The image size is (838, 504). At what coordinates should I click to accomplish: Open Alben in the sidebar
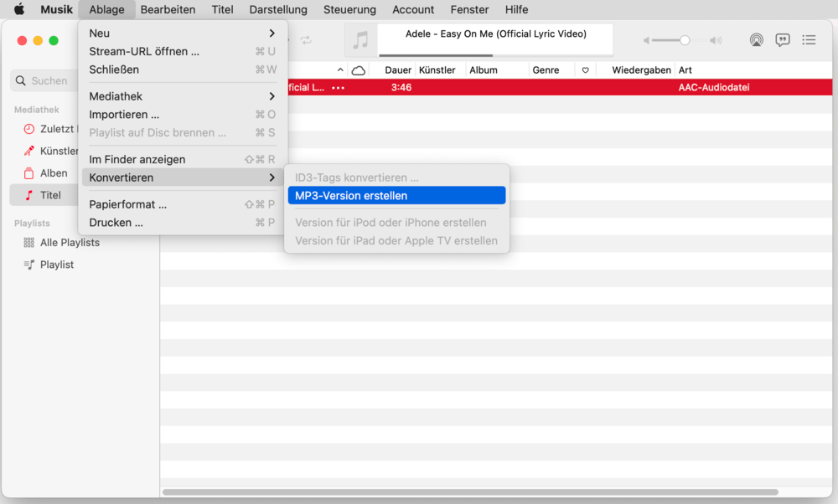54,173
